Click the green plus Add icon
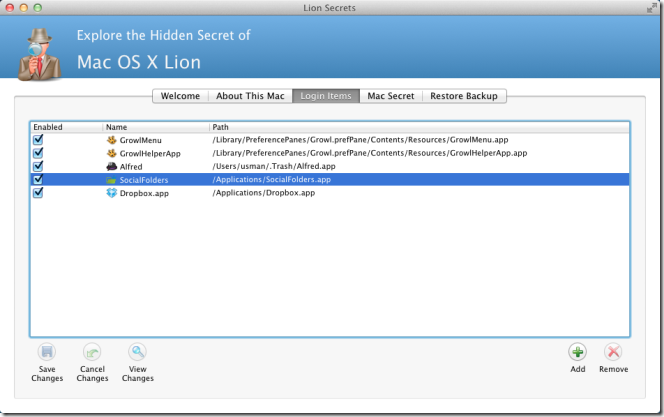 [x=577, y=352]
